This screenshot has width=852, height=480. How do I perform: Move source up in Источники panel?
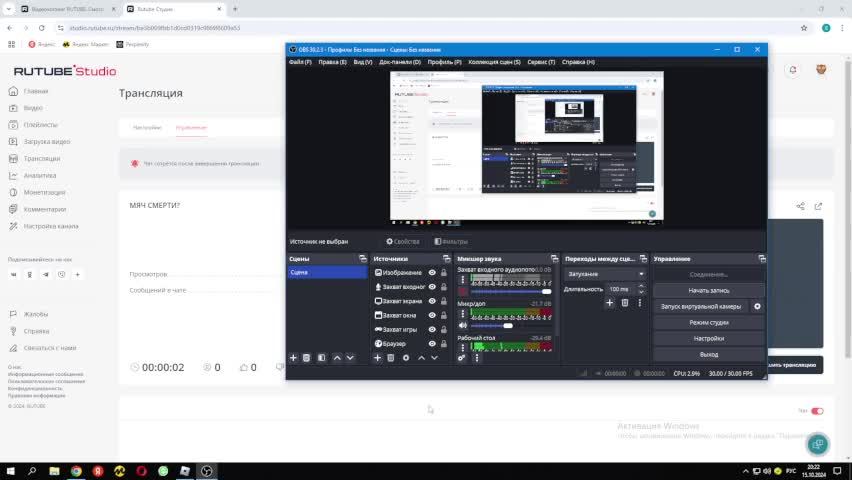click(421, 358)
